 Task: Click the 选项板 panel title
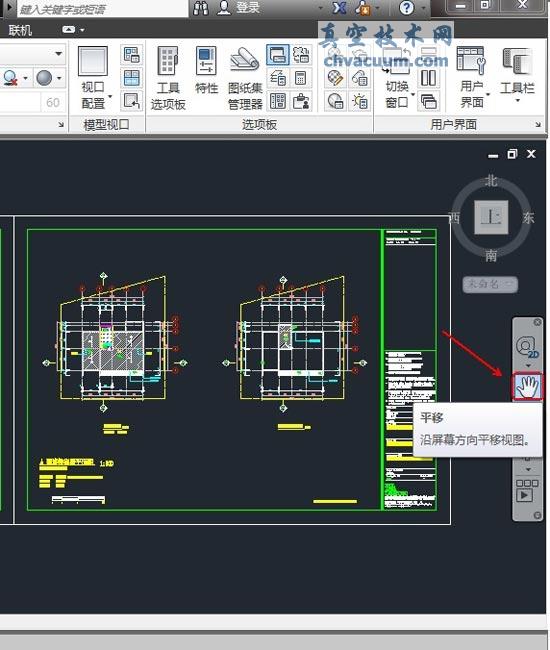click(259, 124)
